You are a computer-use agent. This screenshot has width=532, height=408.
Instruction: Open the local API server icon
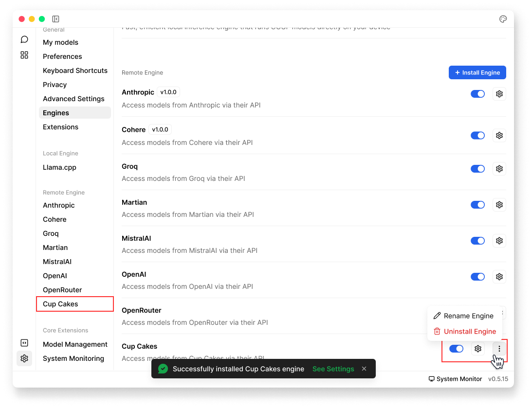tap(24, 343)
